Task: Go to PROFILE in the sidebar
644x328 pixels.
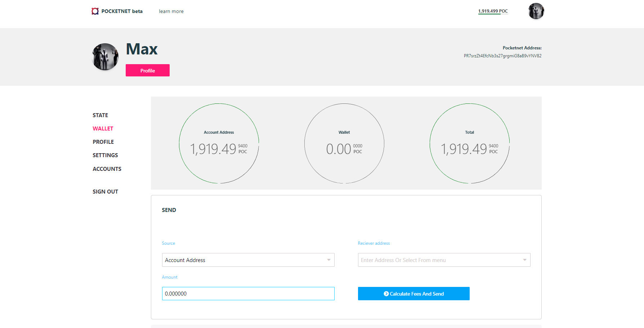Action: coord(103,142)
